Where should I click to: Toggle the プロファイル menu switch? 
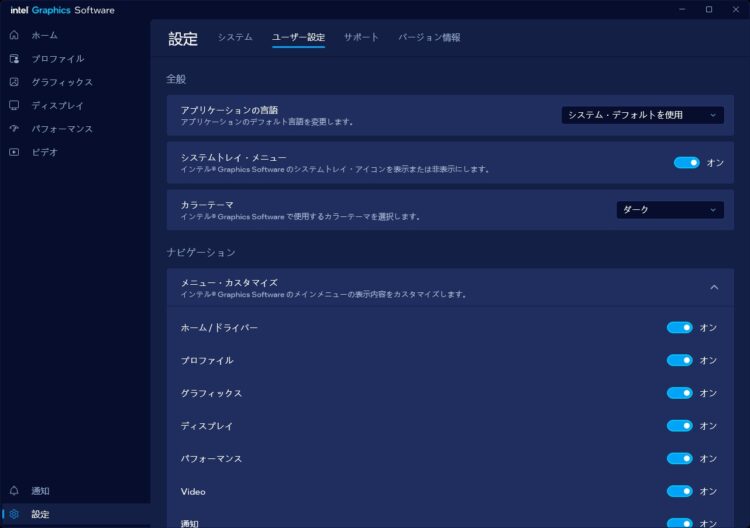coord(680,360)
